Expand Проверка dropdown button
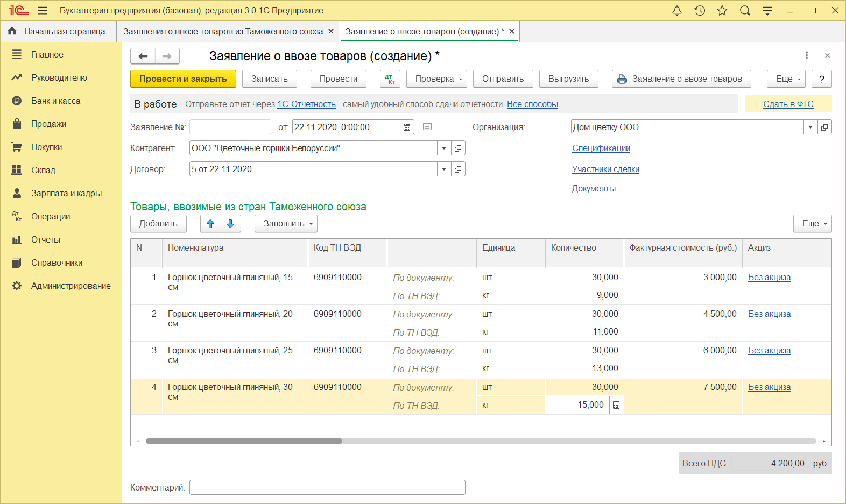 point(436,79)
